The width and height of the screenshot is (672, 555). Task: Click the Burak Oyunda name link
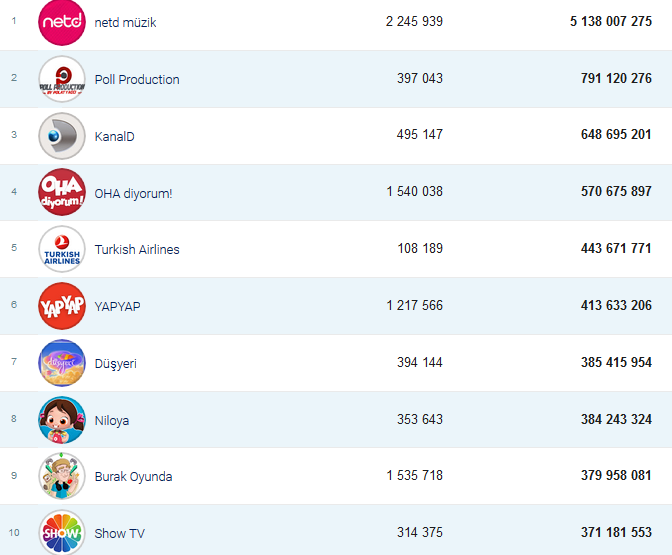click(x=133, y=476)
